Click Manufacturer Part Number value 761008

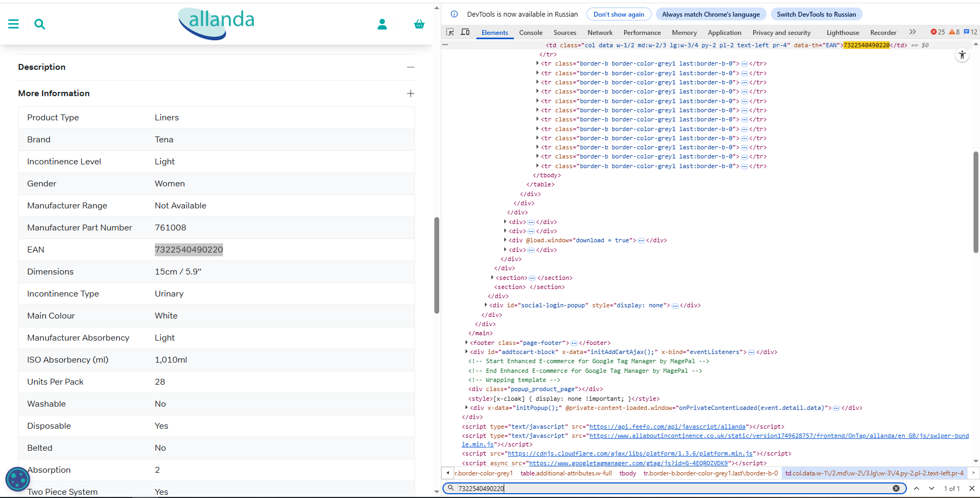[170, 228]
